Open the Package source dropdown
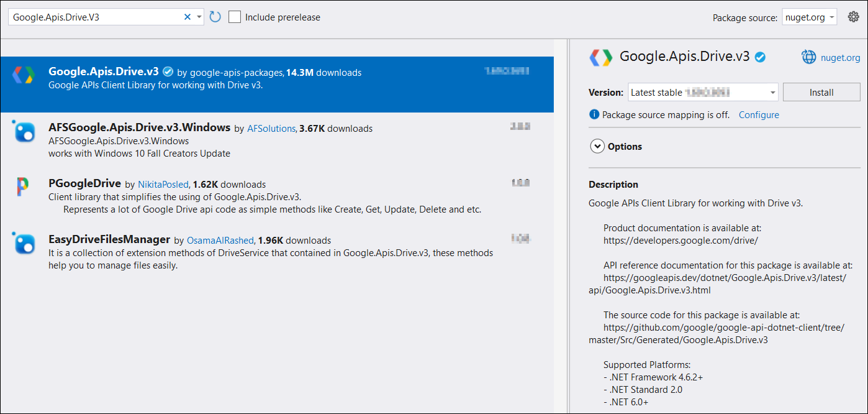 point(809,17)
